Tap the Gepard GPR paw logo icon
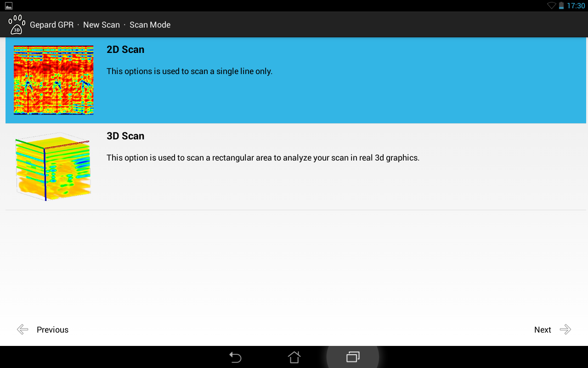588x368 pixels. coord(17,24)
